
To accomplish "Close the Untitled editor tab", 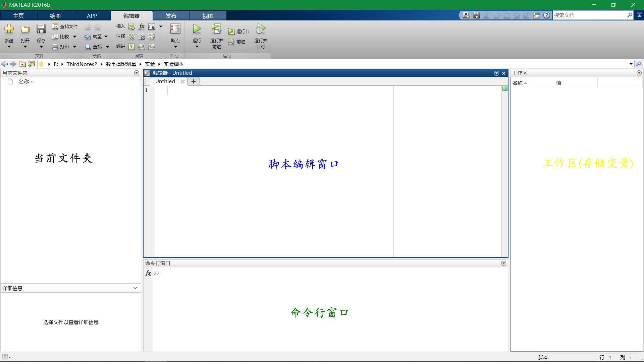I will 182,81.
